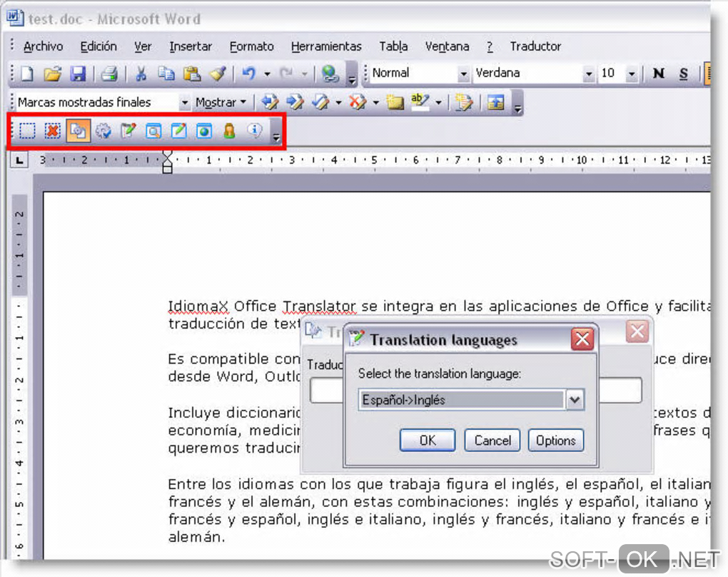Click the highlight pen icon

point(420,101)
